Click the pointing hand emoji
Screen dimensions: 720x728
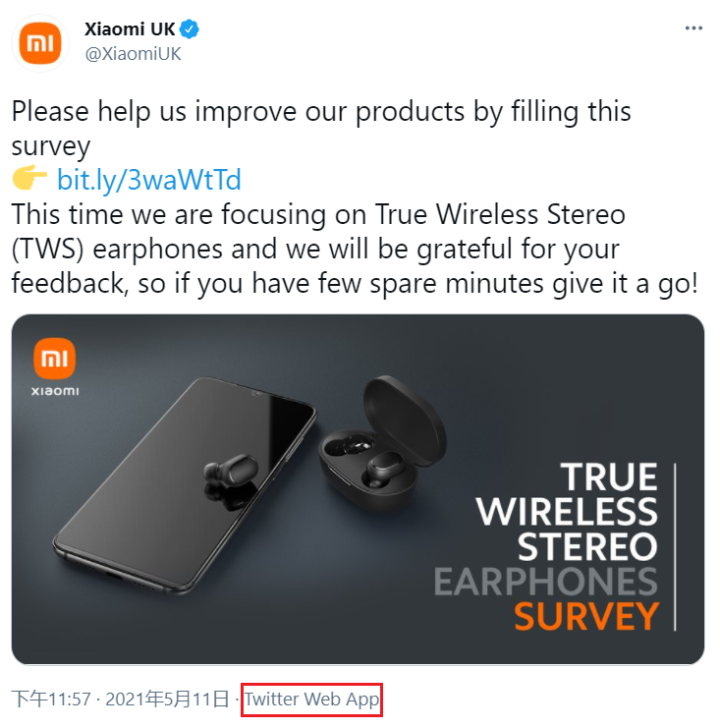tap(30, 180)
